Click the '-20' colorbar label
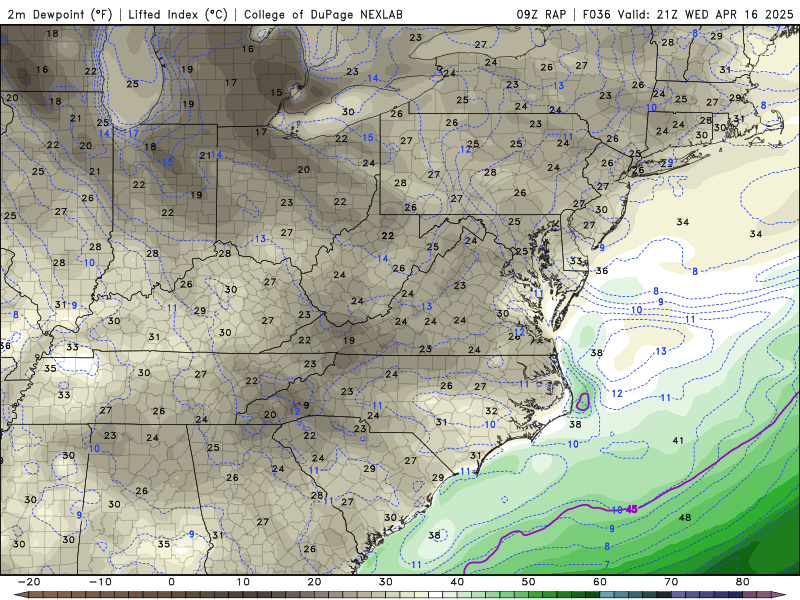Screen dimensions: 800x600 pyautogui.click(x=29, y=582)
